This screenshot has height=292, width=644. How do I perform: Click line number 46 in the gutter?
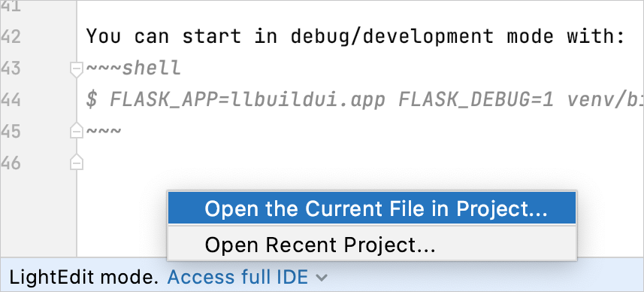[11, 163]
